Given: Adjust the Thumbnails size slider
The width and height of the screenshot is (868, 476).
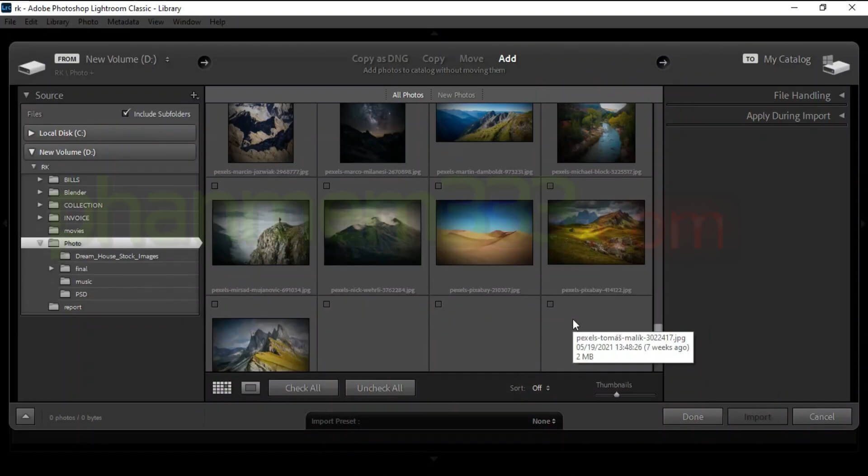Looking at the screenshot, I should click(x=616, y=394).
